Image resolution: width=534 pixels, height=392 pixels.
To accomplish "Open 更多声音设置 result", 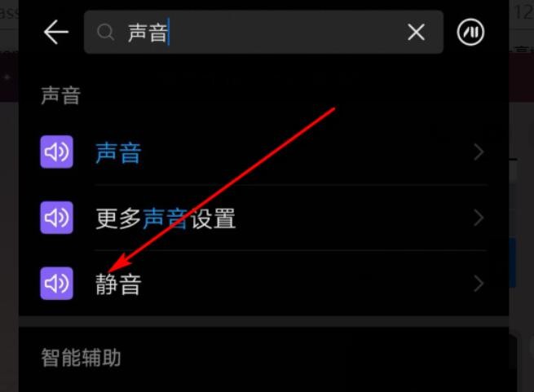I will (x=165, y=218).
